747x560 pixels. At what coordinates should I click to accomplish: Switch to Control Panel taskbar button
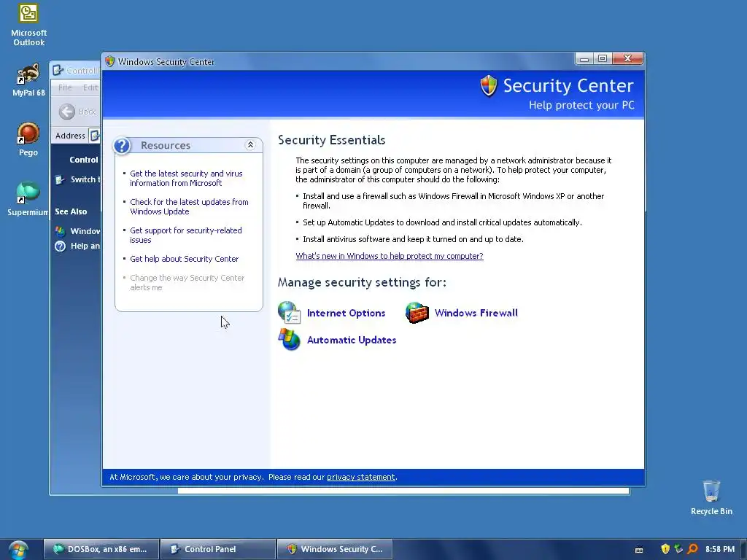(218, 549)
